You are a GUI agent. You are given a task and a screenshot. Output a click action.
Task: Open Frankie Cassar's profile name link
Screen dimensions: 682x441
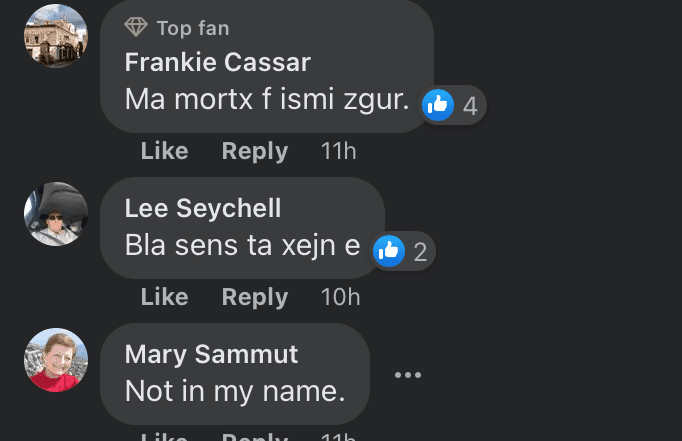[x=218, y=62]
